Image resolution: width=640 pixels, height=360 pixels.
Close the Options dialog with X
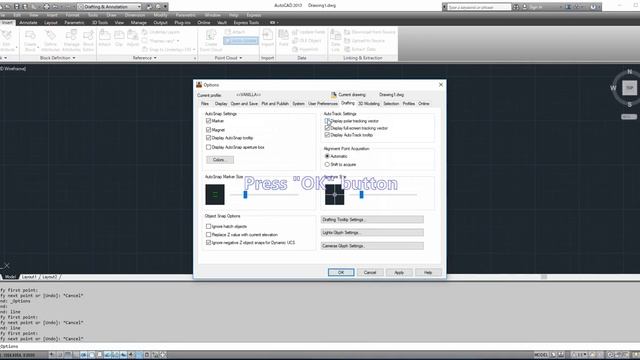(441, 84)
